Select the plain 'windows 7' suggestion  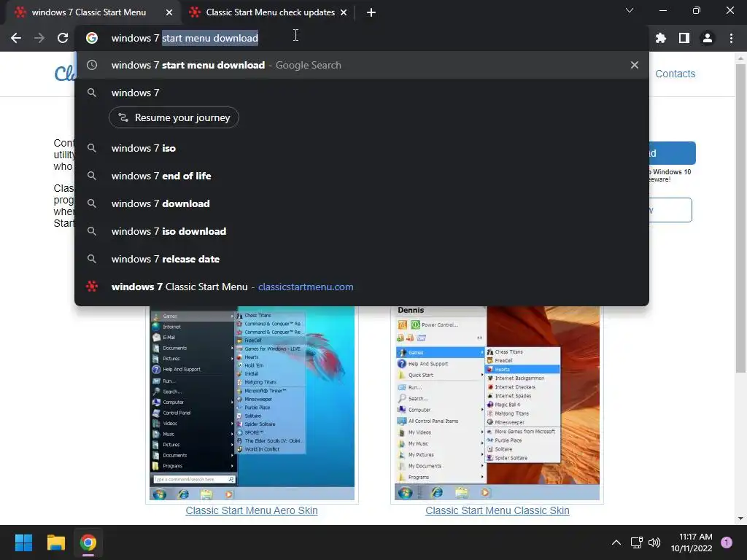362,93
